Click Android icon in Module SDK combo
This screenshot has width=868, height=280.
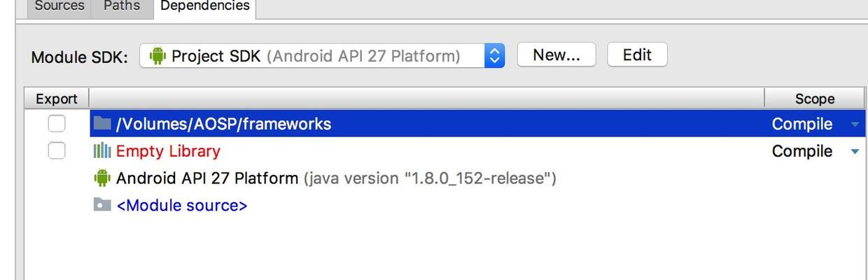[x=157, y=56]
